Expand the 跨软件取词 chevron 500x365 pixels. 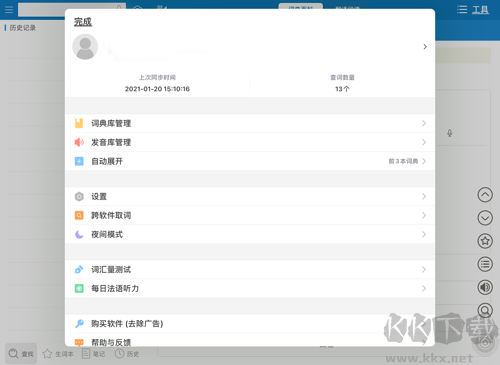[x=424, y=215]
